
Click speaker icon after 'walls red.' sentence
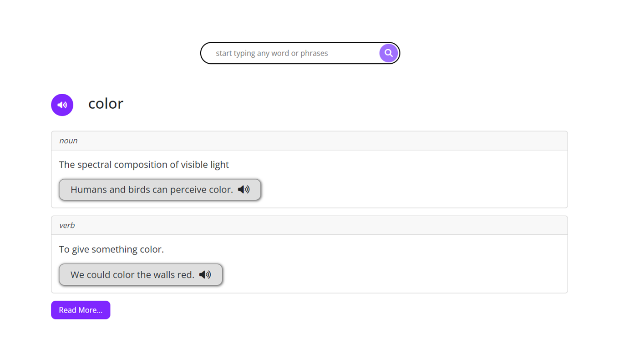click(205, 274)
